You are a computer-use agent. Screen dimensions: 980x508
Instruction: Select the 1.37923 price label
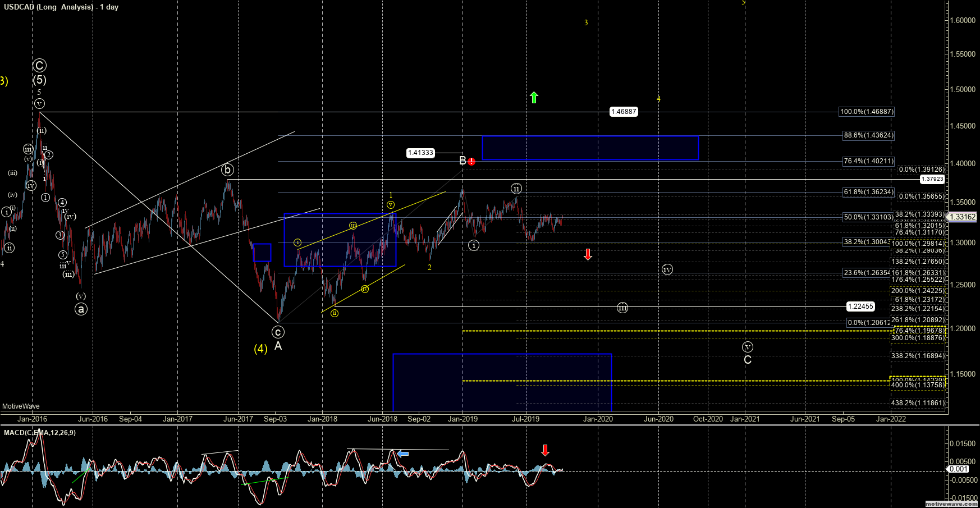pyautogui.click(x=932, y=179)
